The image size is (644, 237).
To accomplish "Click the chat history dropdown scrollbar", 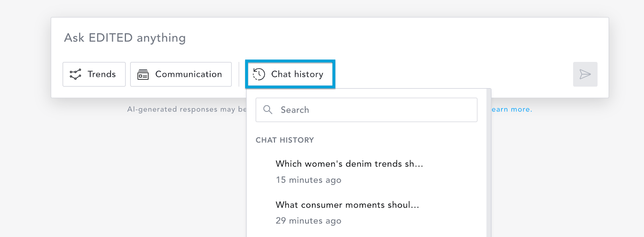I will pyautogui.click(x=489, y=161).
